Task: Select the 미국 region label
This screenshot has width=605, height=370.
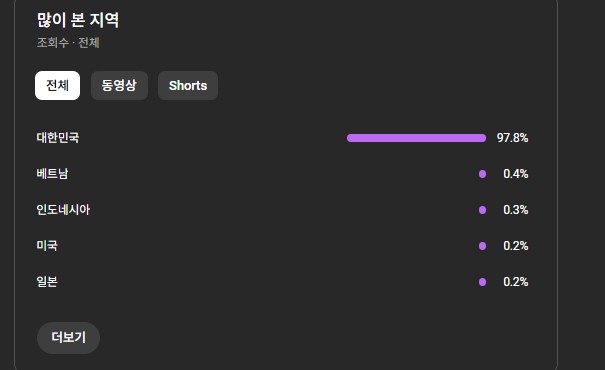Action: (x=47, y=245)
